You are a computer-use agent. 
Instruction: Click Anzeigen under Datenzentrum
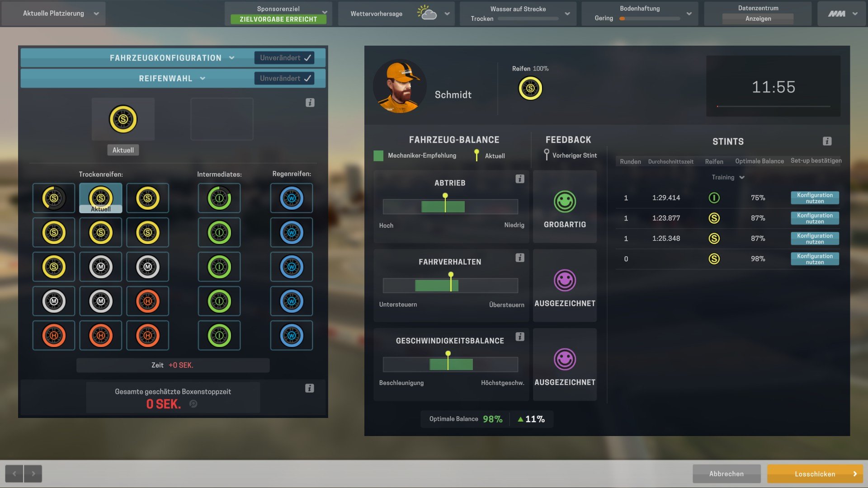(x=758, y=19)
